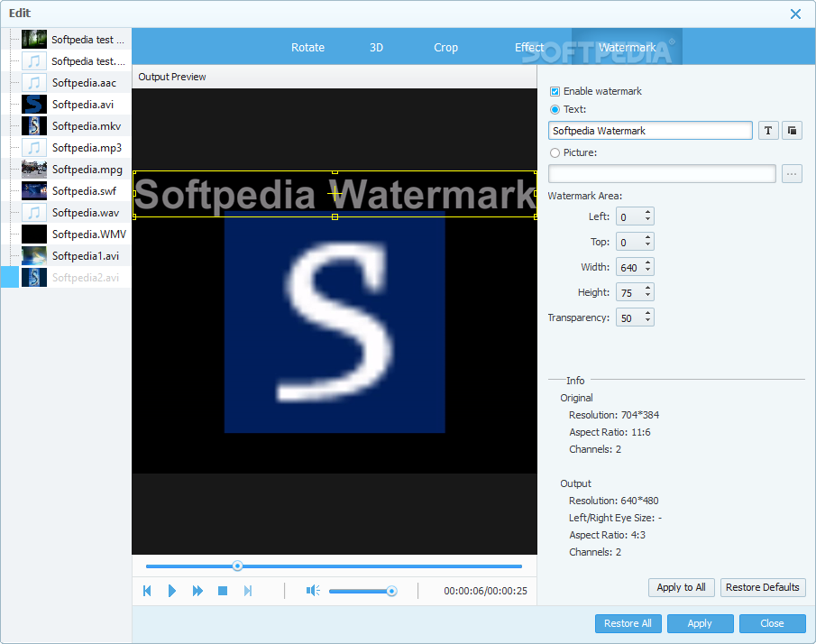Increase the Transparency value with up arrow
Image resolution: width=816 pixels, height=644 pixels.
coord(647,313)
